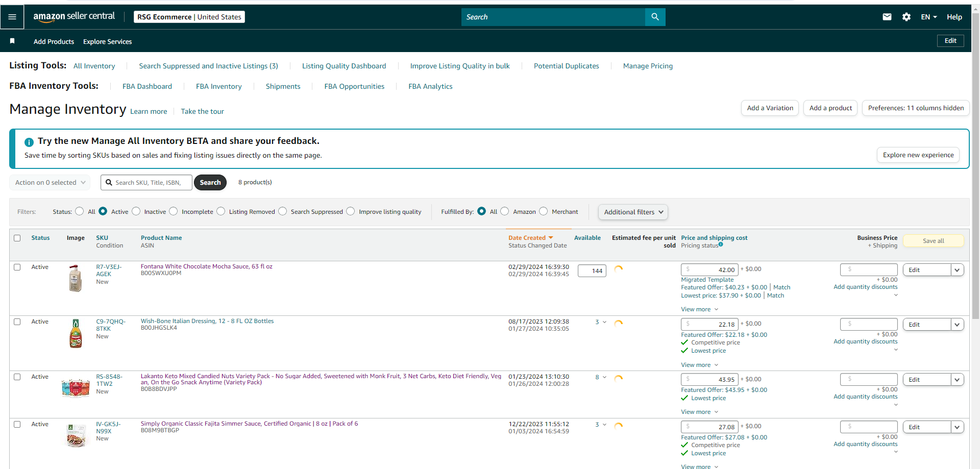The width and height of the screenshot is (980, 469).
Task: Open the All Inventory listing tool
Action: (94, 66)
